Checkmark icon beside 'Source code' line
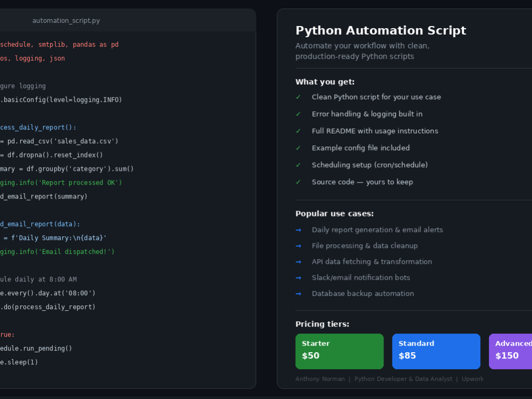 [298, 182]
